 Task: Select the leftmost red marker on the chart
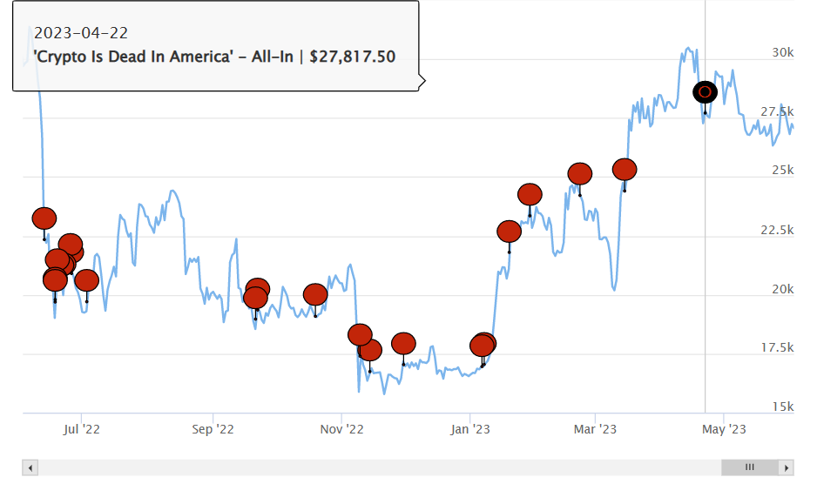44,218
